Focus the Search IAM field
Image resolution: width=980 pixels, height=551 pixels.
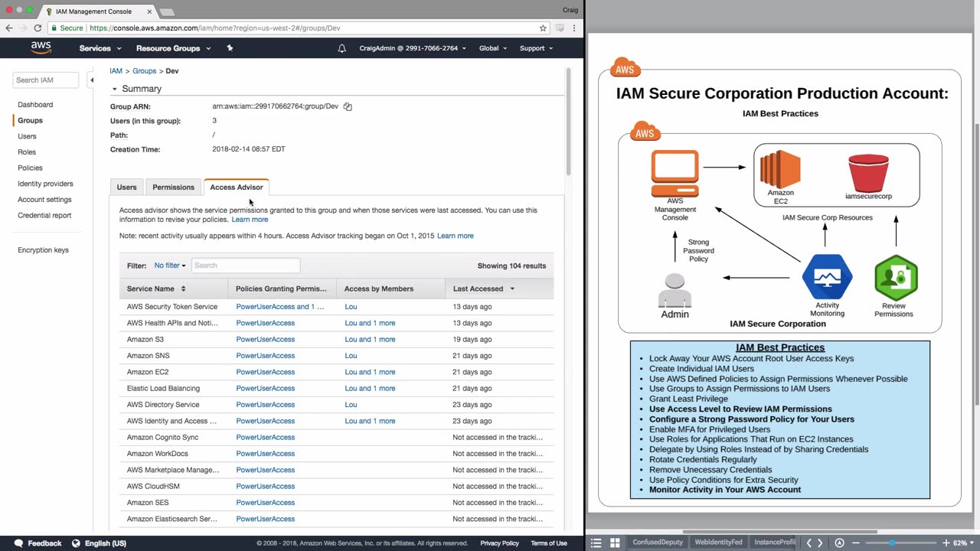tap(46, 80)
